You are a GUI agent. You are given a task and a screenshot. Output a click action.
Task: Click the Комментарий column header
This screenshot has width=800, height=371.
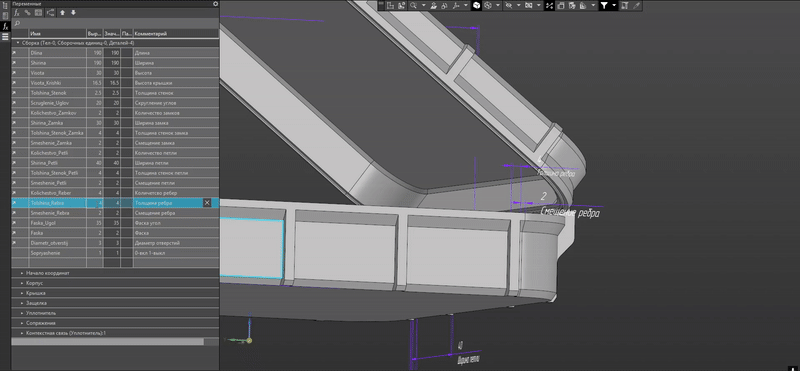(176, 34)
